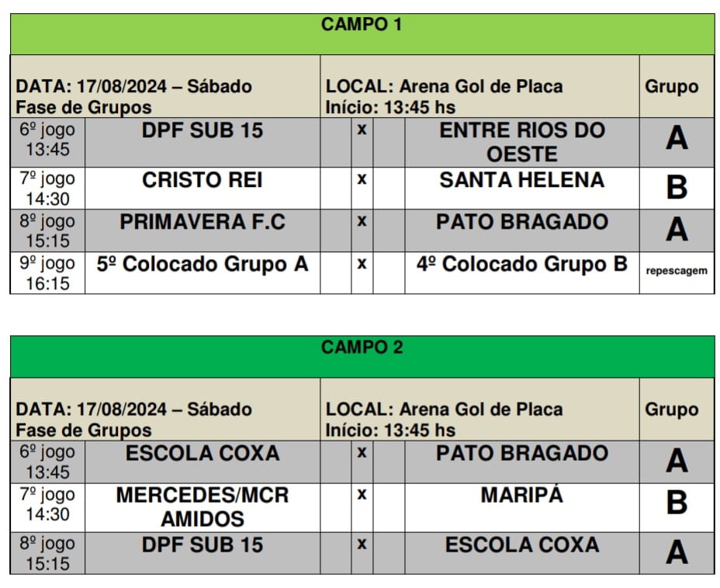Click the Group B letter beside MARIPÁ
This screenshot has width=720, height=588.
(x=677, y=503)
